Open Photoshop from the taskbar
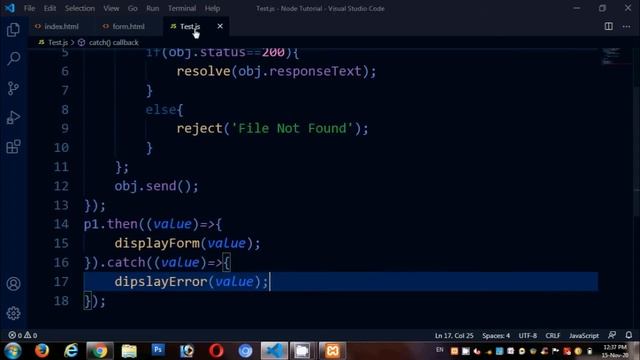 tap(158, 350)
